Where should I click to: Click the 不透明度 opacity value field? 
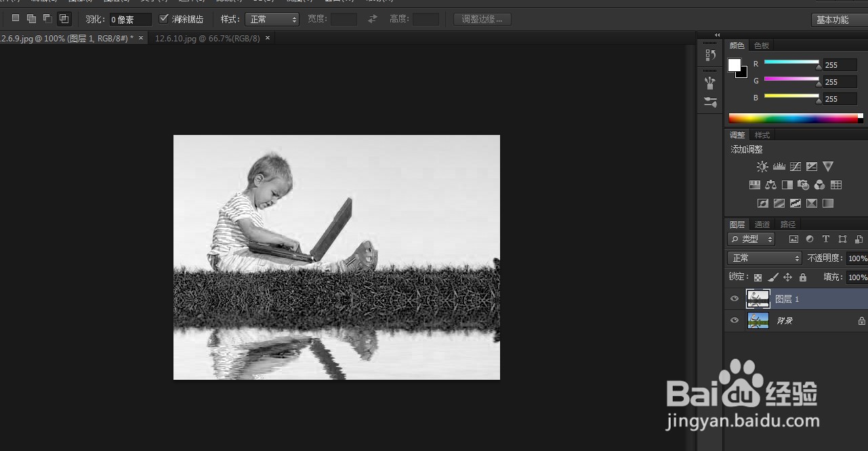coord(857,258)
